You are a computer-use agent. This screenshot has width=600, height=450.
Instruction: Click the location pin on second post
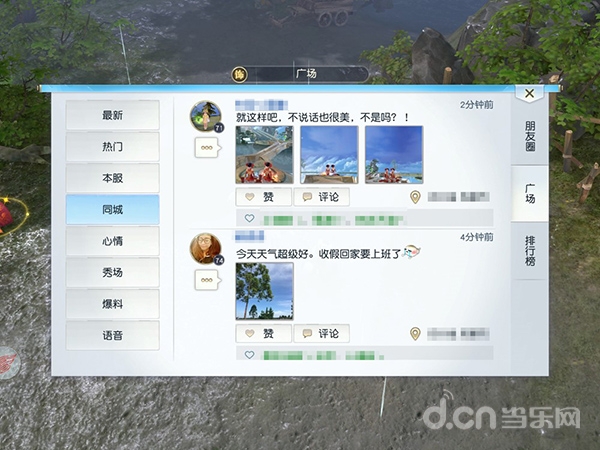(x=415, y=333)
